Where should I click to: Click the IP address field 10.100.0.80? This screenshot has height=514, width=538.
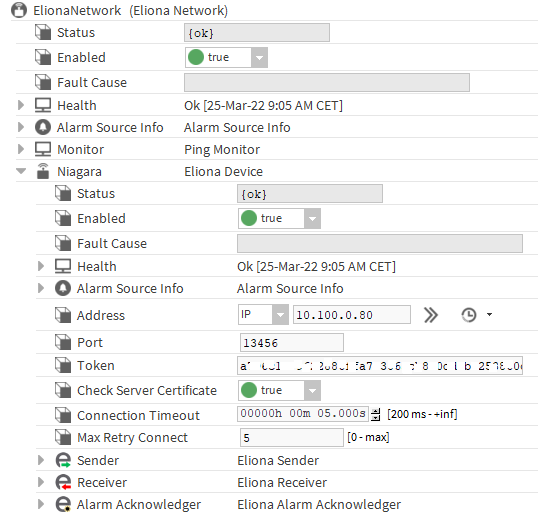[x=352, y=315]
